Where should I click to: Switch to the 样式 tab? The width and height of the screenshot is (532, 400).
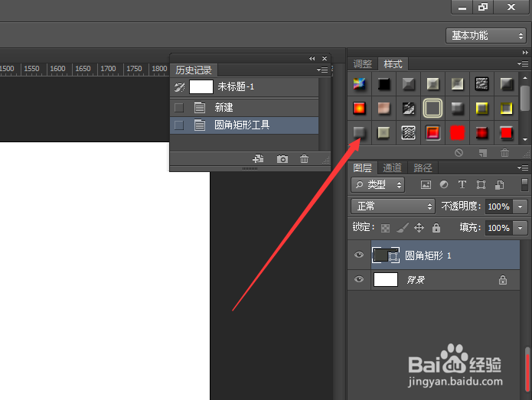pos(393,63)
